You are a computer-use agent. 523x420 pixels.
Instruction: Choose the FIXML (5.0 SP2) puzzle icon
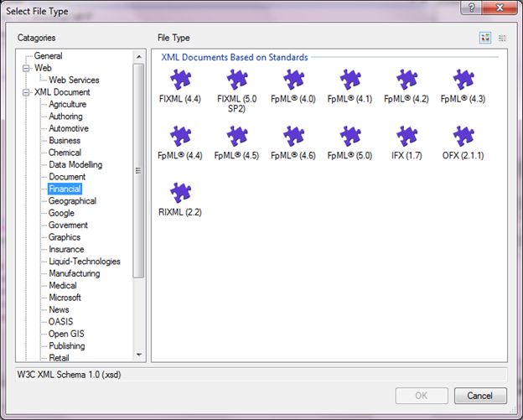[x=237, y=80]
